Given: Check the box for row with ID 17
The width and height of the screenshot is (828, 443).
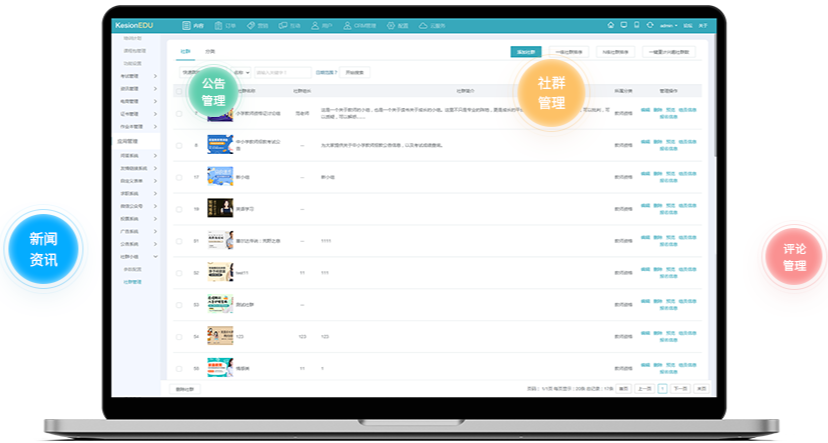Looking at the screenshot, I should [179, 177].
